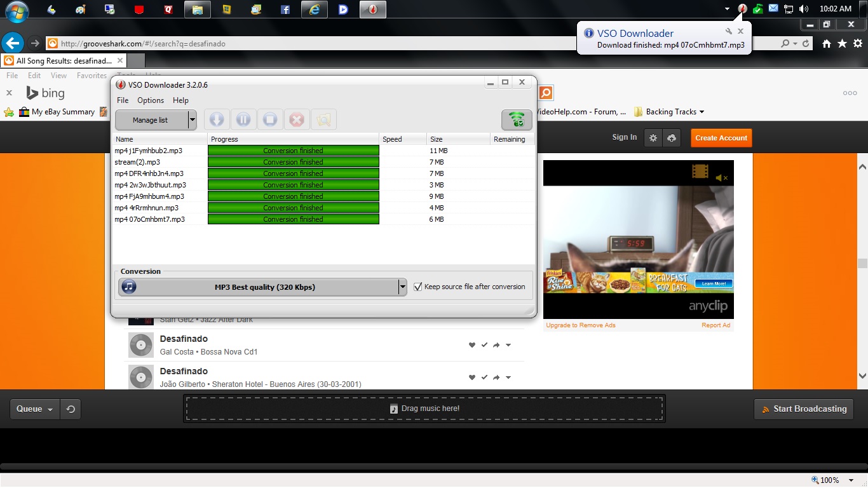
Task: Open the Help menu in VSO Downloader
Action: click(180, 100)
